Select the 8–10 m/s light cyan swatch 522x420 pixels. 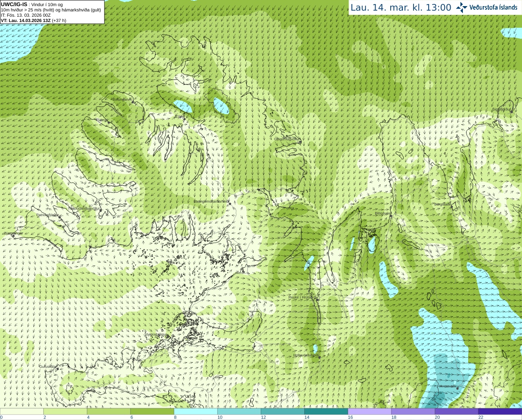pyautogui.click(x=196, y=411)
